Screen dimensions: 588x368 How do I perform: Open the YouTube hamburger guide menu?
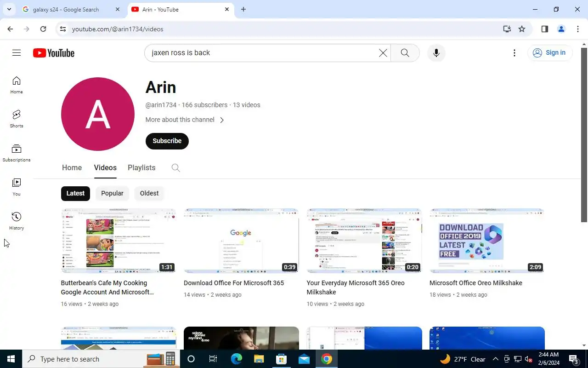coord(17,53)
